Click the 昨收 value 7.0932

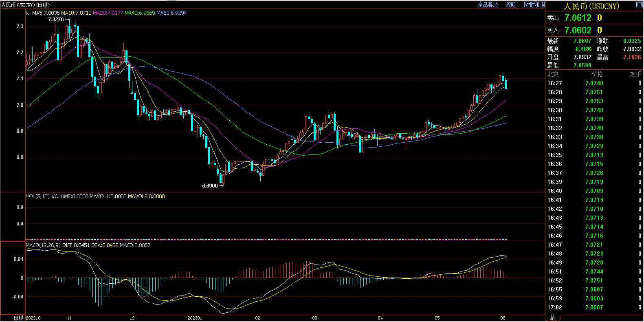[632, 49]
